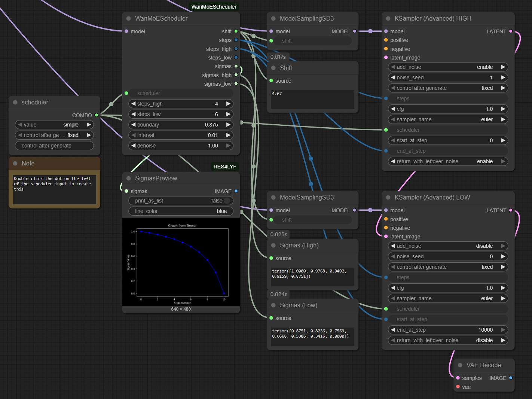Click the scheduler input socket on WanMoEScheduler
The height and width of the screenshot is (399, 532).
coord(126,93)
